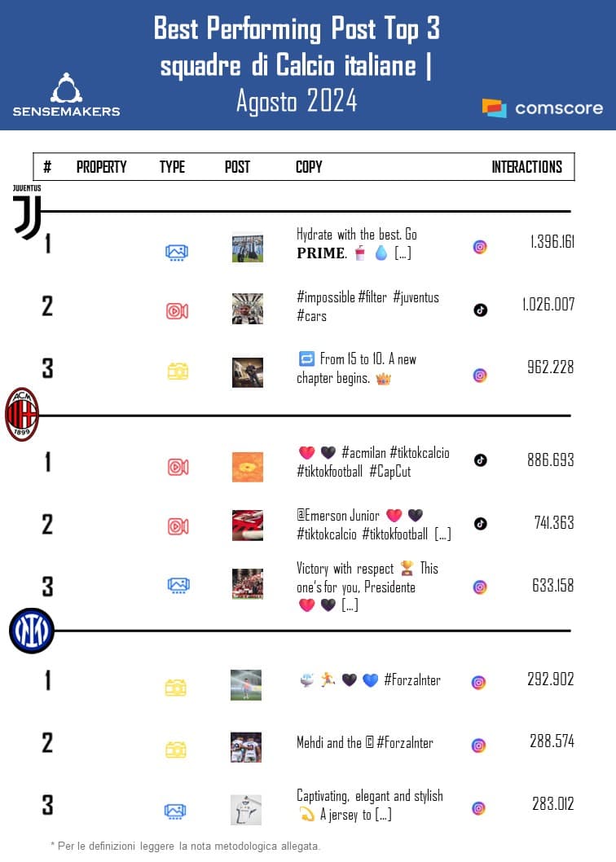Click the COPY column header
616x862 pixels.
[x=309, y=167]
